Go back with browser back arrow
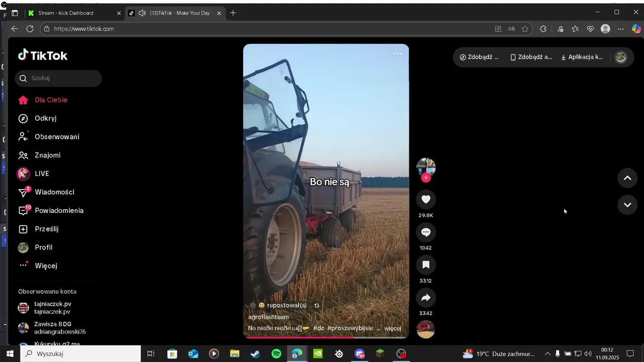The width and height of the screenshot is (644, 362). 15,29
